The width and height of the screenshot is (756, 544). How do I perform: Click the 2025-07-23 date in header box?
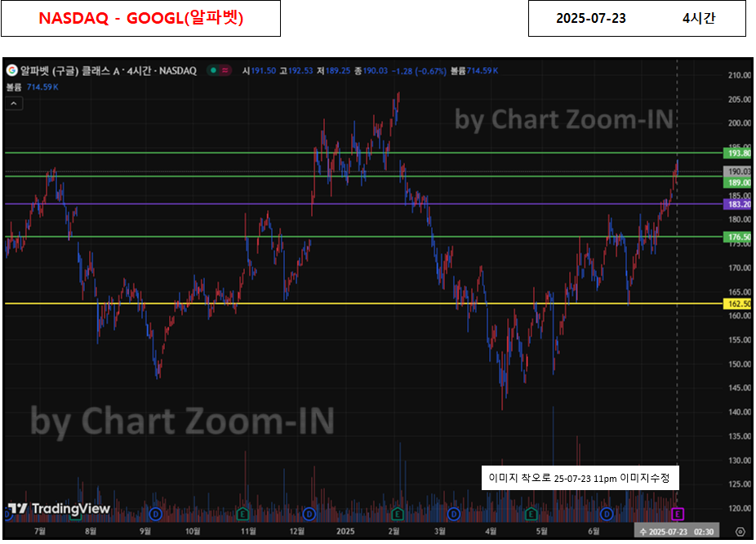pyautogui.click(x=590, y=18)
